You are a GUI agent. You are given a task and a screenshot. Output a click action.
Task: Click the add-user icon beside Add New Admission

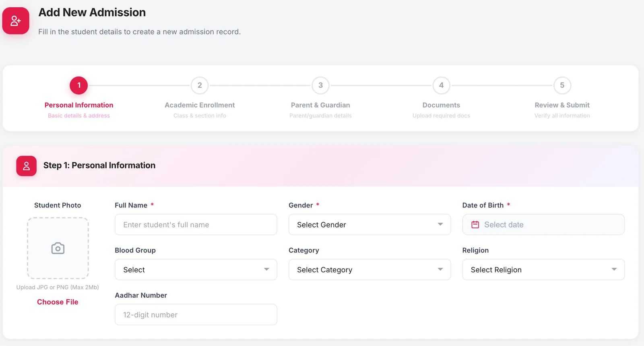[16, 21]
